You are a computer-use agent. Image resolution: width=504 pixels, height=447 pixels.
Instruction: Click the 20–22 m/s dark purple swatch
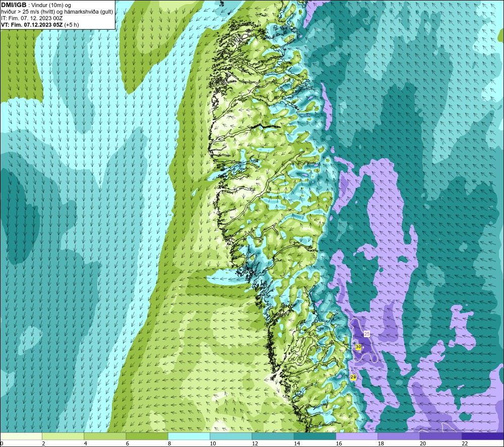tap(440, 436)
